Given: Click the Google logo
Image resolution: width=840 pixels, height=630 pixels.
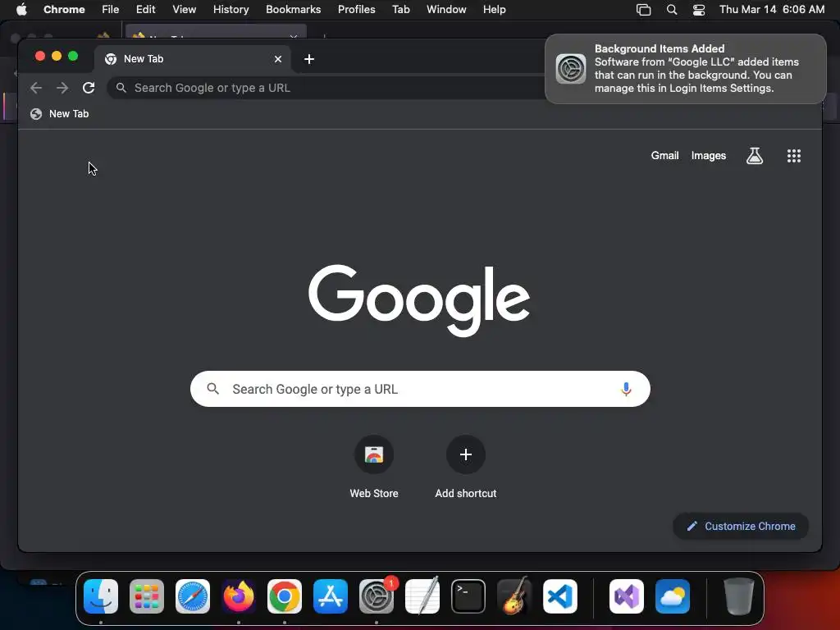Looking at the screenshot, I should click(419, 300).
